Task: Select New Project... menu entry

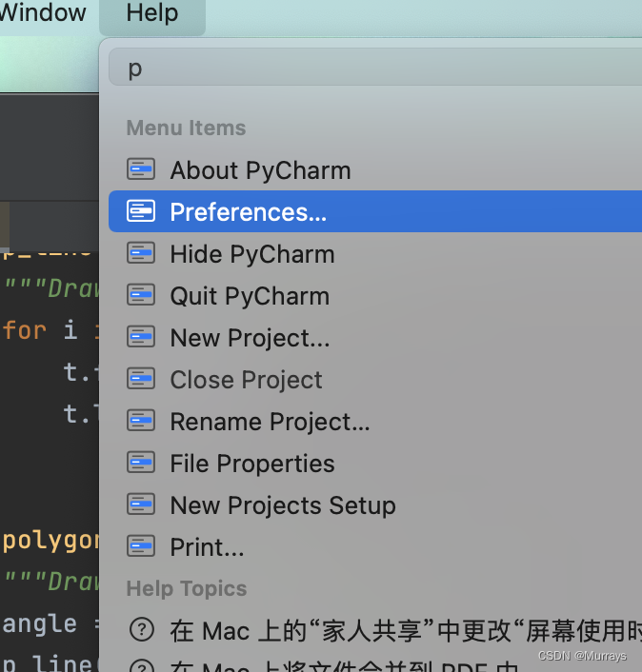Action: click(375, 337)
